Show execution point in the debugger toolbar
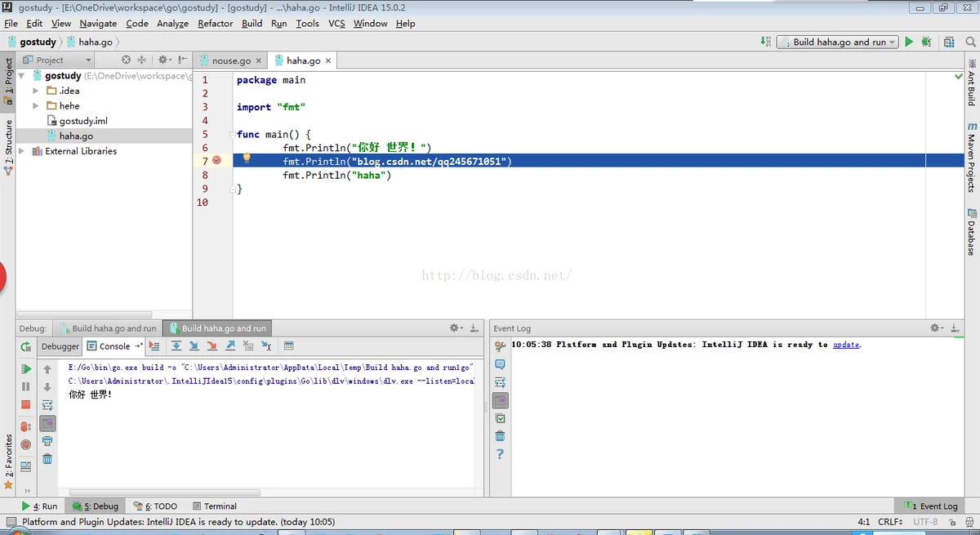Screen dimensions: 980x535 154,346
